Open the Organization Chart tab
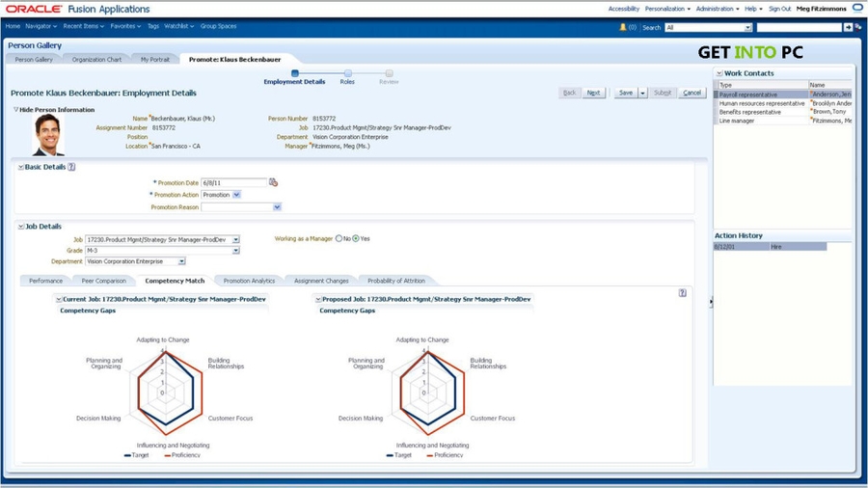 click(96, 60)
